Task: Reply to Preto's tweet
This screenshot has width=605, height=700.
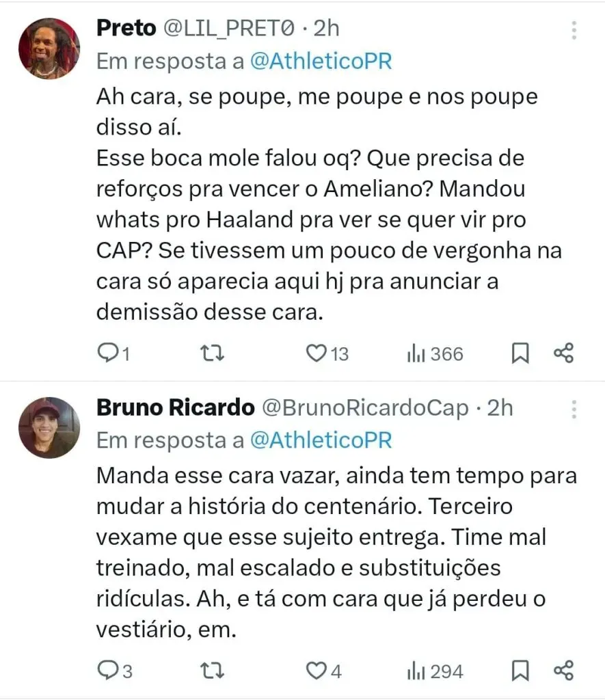Action: 108,353
